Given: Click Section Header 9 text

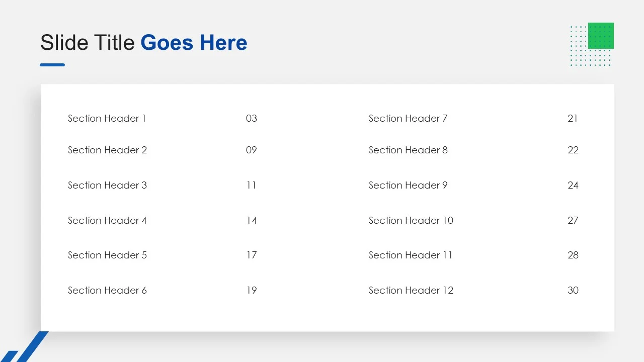Looking at the screenshot, I should (x=408, y=186).
